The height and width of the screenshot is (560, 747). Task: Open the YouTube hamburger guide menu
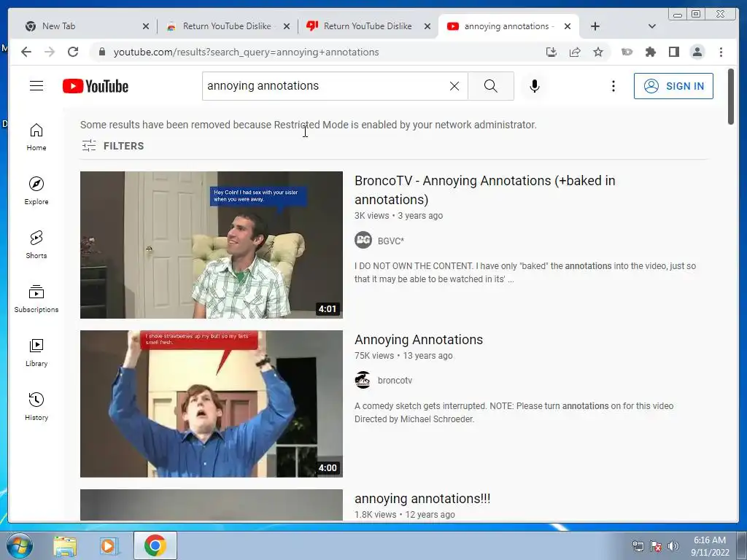[36, 86]
